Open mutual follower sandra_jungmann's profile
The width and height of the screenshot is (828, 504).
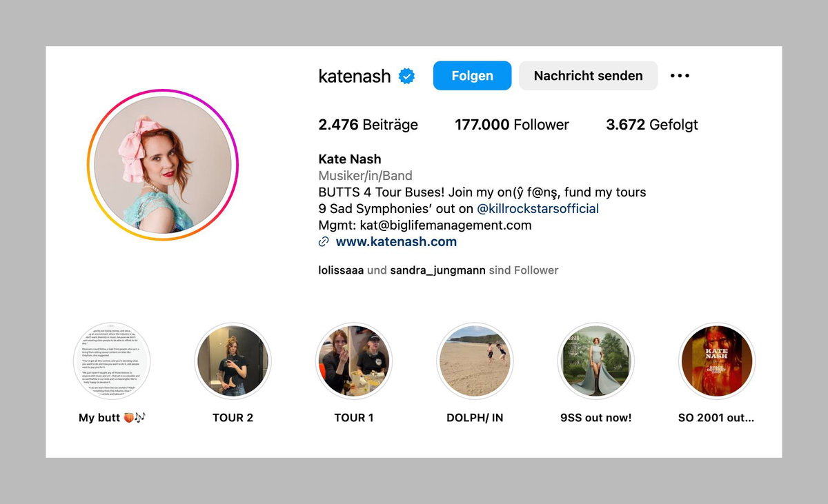tap(437, 270)
